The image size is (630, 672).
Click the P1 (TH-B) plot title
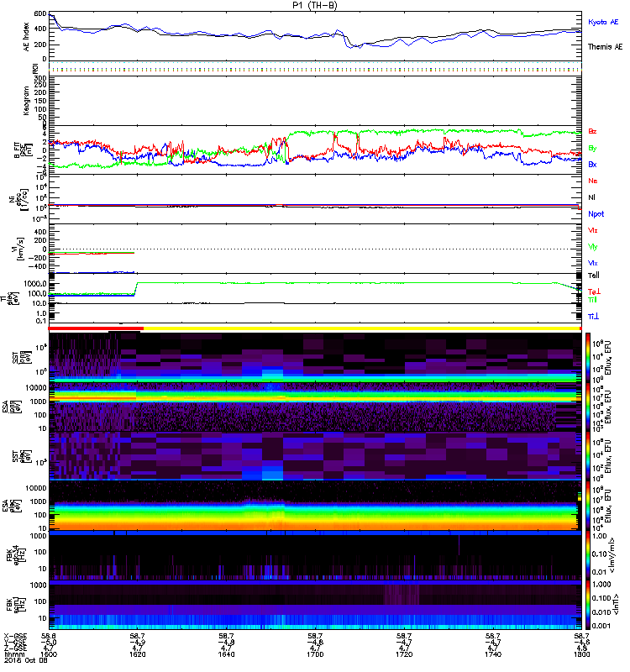[x=316, y=5]
